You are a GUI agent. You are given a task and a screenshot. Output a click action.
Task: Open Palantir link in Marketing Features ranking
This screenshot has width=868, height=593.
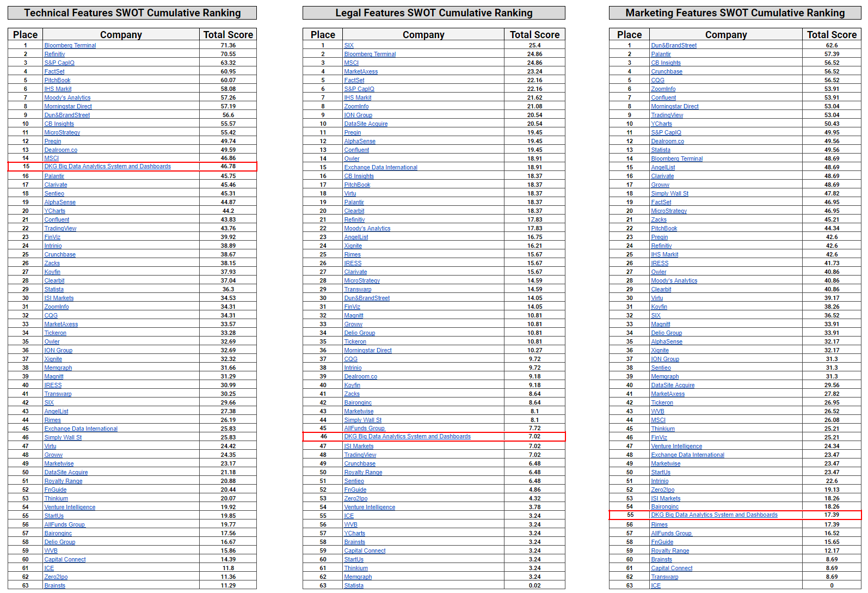coord(661,54)
